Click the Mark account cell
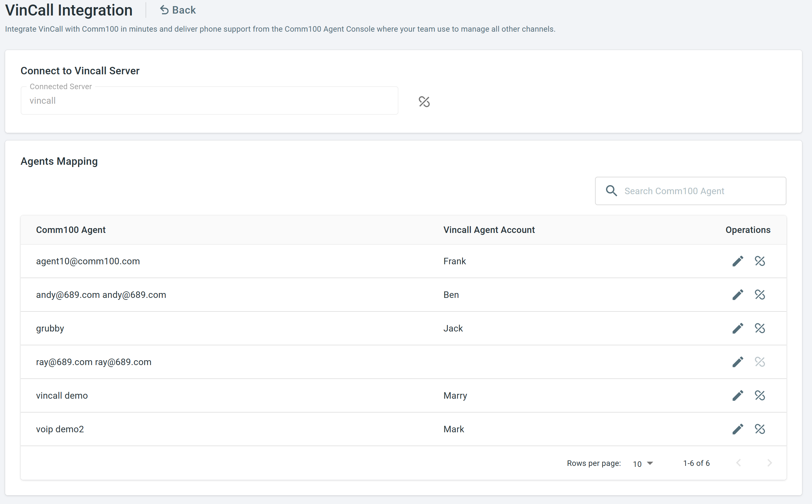This screenshot has width=812, height=504. 454,429
